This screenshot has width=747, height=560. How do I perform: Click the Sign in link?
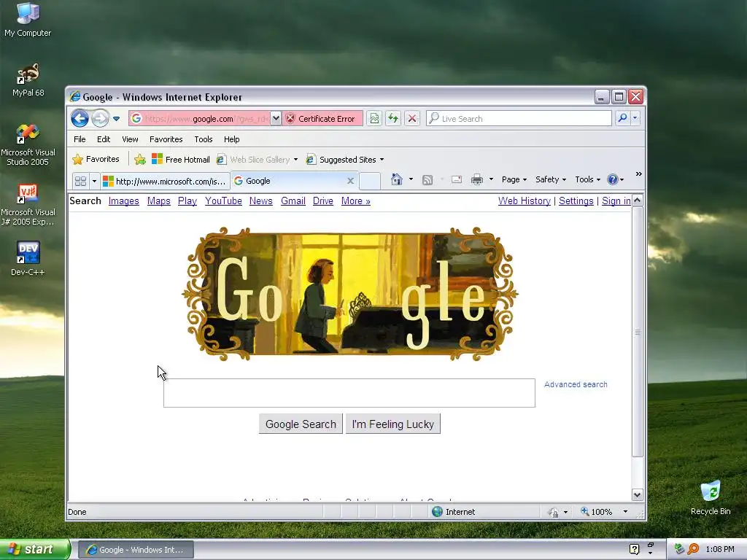tap(616, 201)
